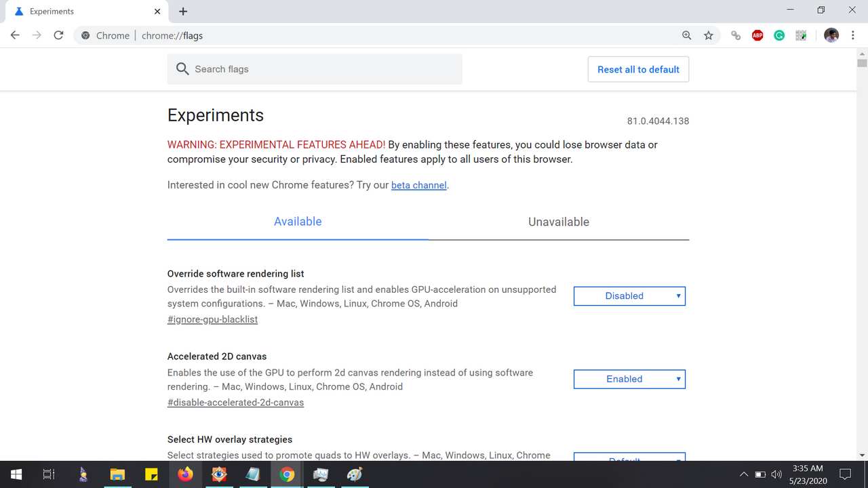Open the Override software rendering list dropdown
The height and width of the screenshot is (488, 868).
click(629, 296)
